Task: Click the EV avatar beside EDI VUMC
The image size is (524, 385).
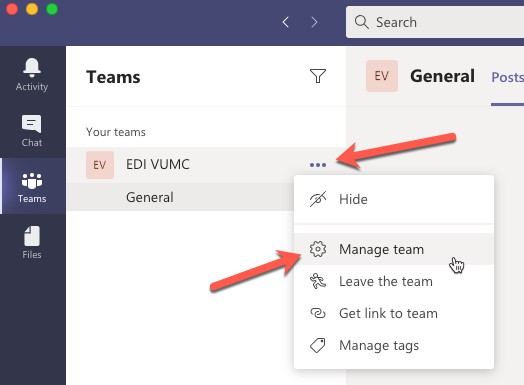Action: pos(100,165)
